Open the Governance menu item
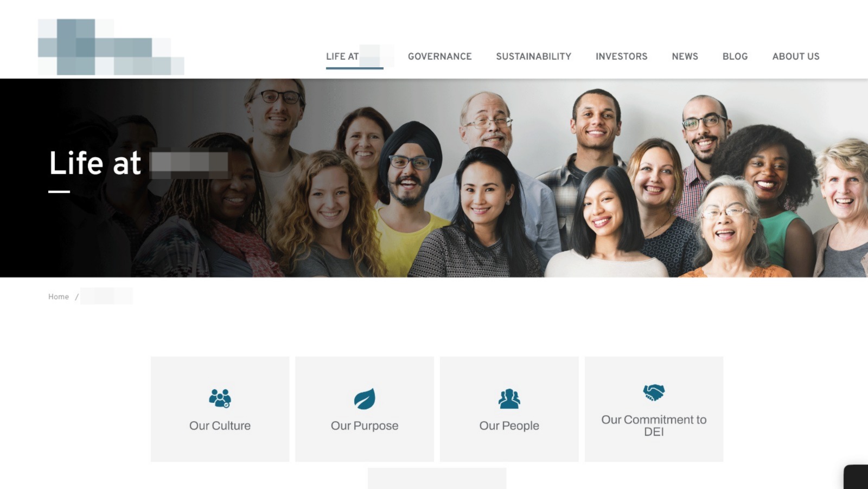 pos(440,56)
